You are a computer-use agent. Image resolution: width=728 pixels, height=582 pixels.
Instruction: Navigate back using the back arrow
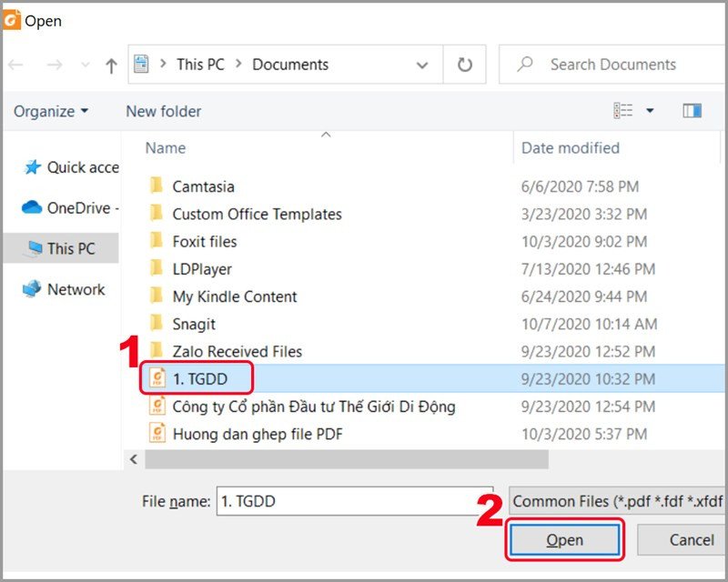tap(15, 64)
